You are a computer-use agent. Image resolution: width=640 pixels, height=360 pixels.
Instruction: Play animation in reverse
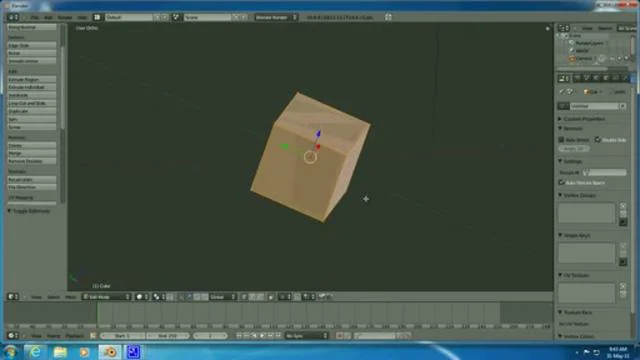coord(255,336)
